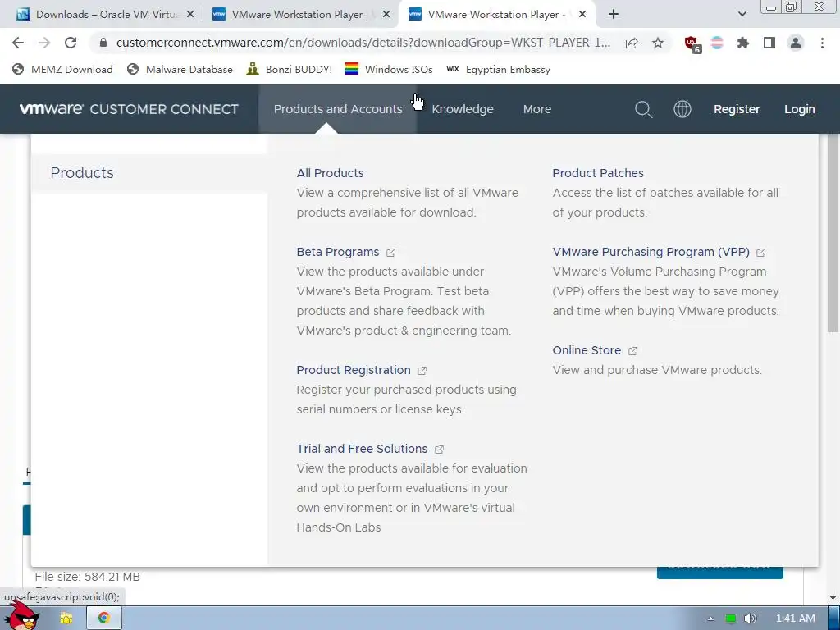Click the Register link
This screenshot has width=840, height=630.
[x=737, y=109]
